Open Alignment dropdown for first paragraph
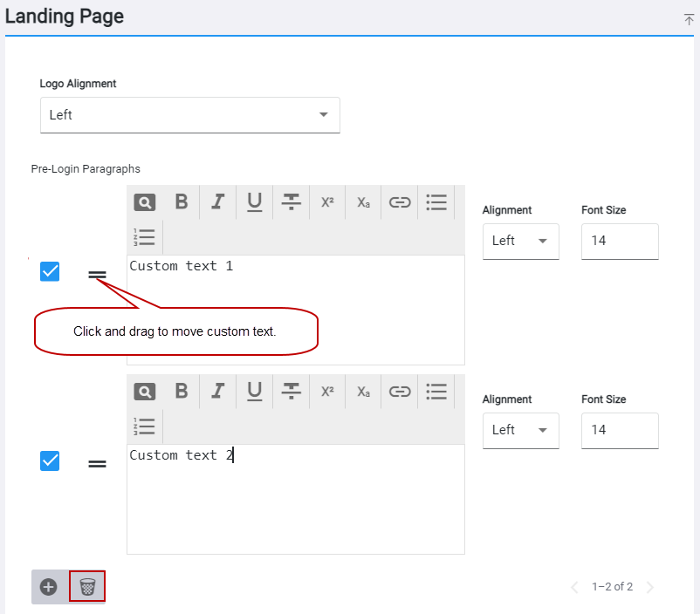700x614 pixels. pos(520,241)
